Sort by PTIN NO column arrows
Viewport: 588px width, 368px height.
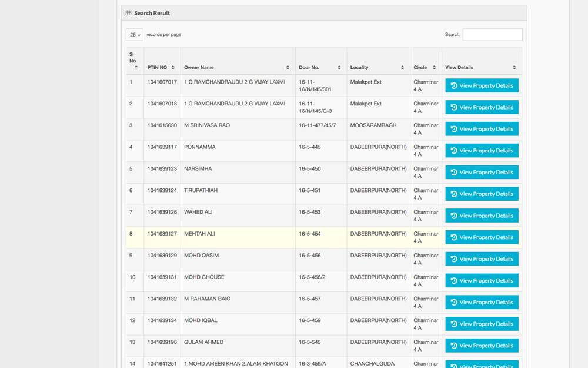coord(173,68)
